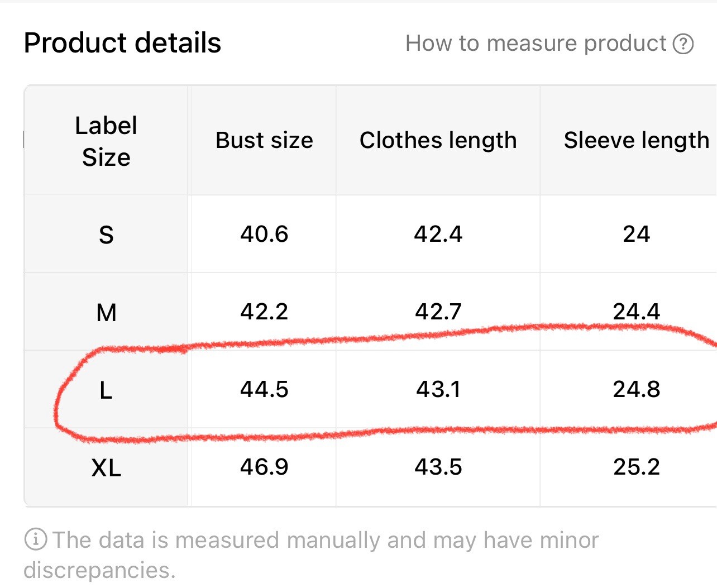Screen dimensions: 717x588
Task: Click the 40.6 bust size value
Action: (264, 234)
